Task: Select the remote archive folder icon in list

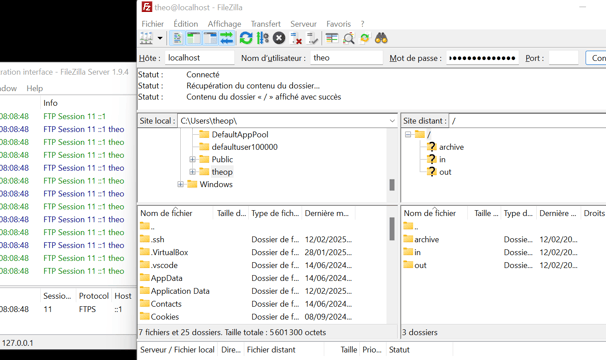Action: click(x=408, y=239)
